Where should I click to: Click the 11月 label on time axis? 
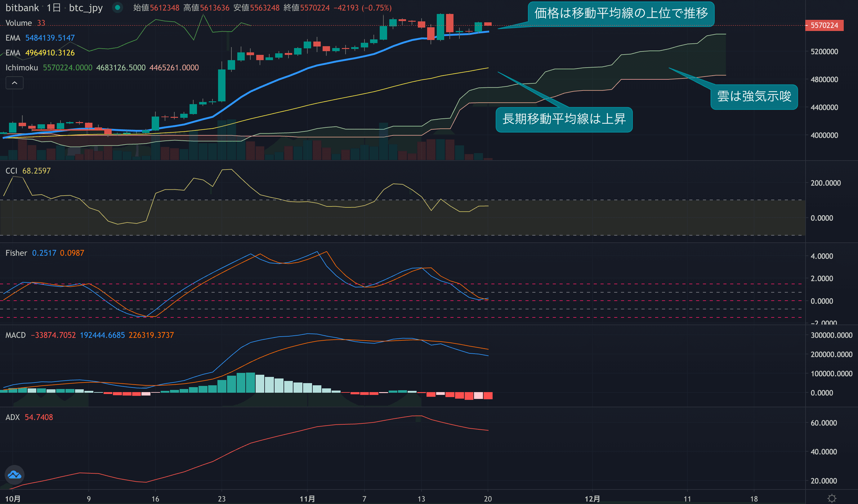(x=307, y=498)
